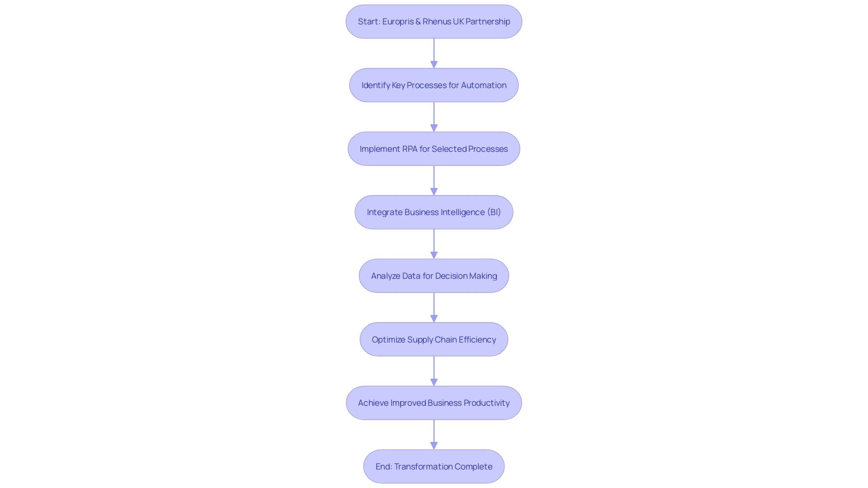The image size is (868, 488).
Task: Expand the Optimize Supply Chain step options
Action: point(434,339)
